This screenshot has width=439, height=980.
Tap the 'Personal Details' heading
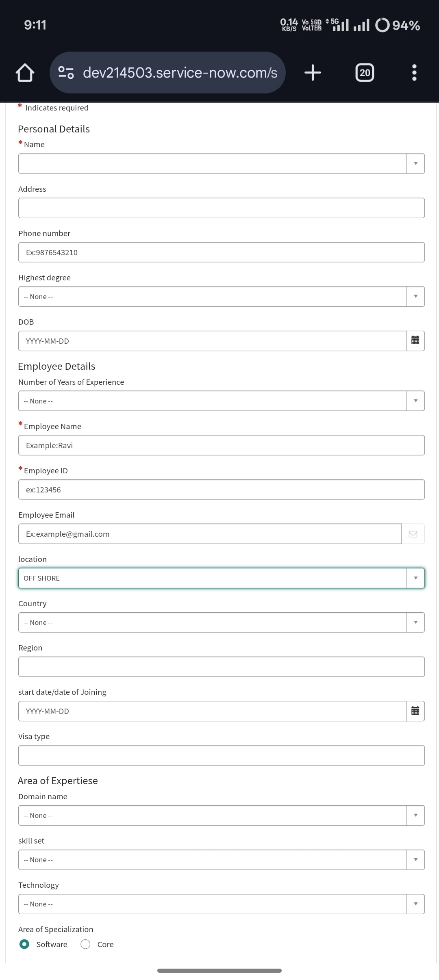coord(54,129)
